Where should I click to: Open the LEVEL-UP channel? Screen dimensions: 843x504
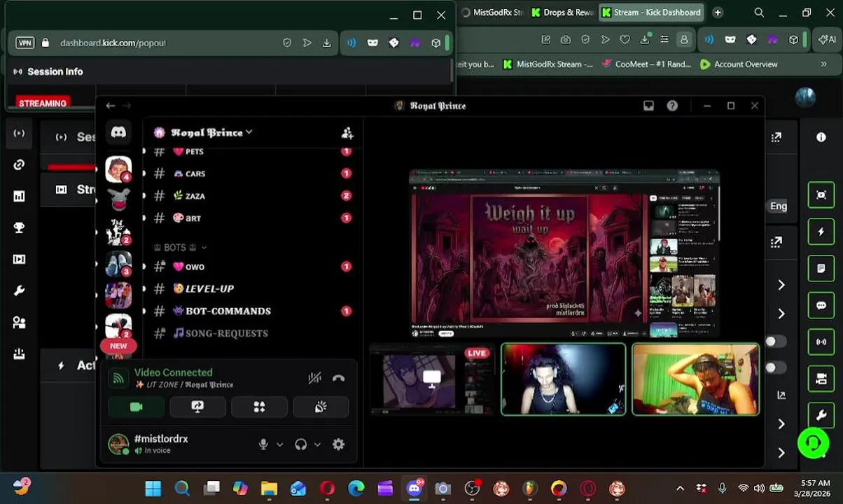coord(253,288)
